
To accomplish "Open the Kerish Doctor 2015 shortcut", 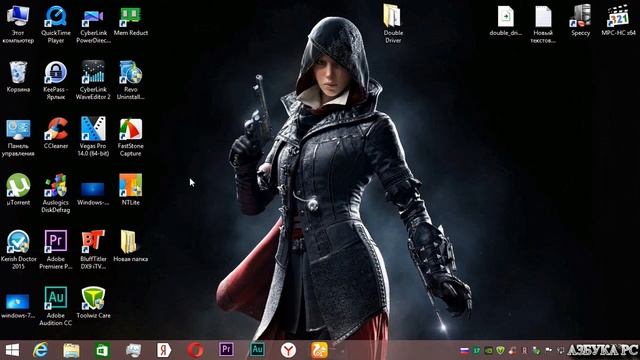I will click(x=18, y=249).
